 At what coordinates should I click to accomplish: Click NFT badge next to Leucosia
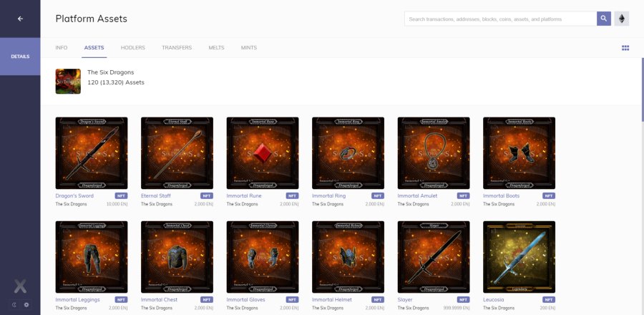(549, 299)
